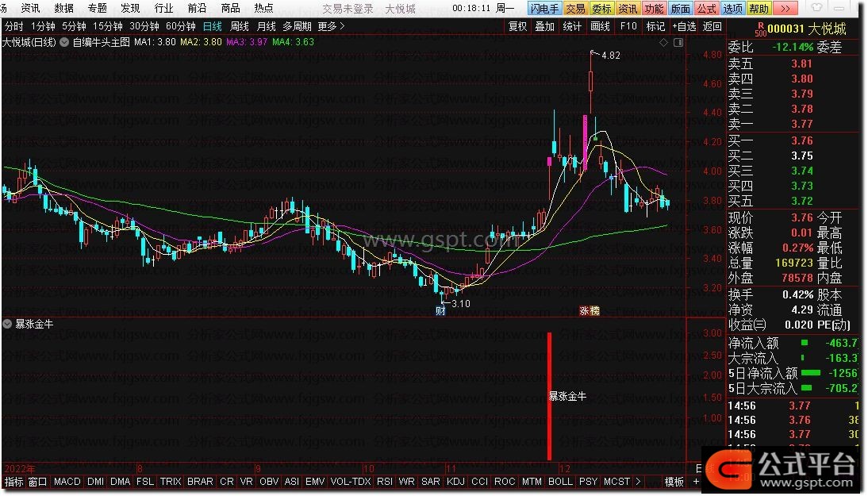868x496 pixels.
Task: Click the 复权 adjustment button
Action: click(x=517, y=26)
